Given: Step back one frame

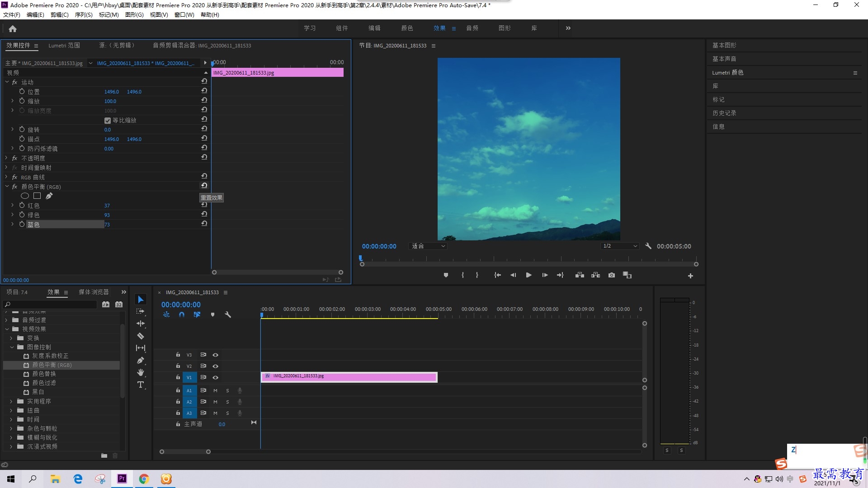Looking at the screenshot, I should coord(513,275).
